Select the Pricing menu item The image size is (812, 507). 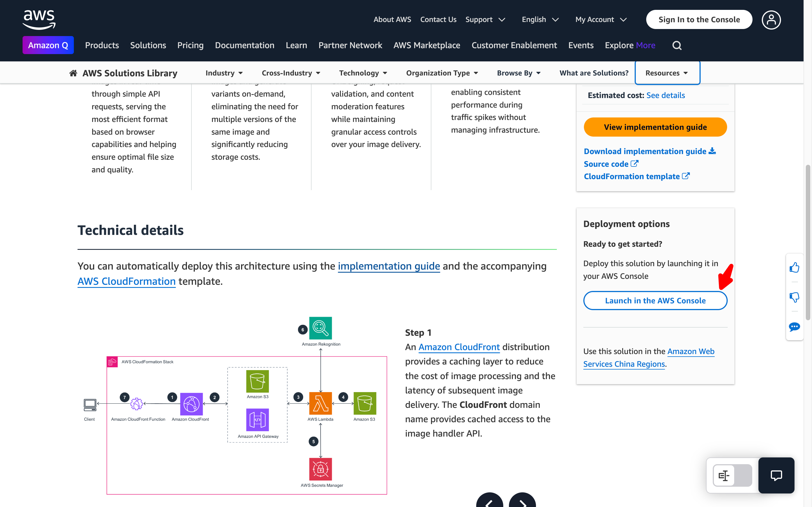pyautogui.click(x=190, y=45)
